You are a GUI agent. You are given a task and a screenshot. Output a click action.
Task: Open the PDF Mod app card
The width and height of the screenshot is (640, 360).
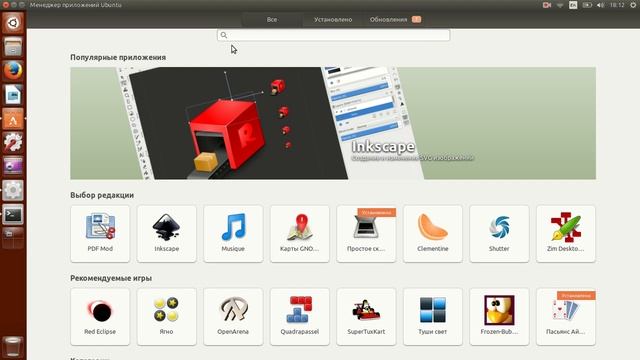pos(100,233)
